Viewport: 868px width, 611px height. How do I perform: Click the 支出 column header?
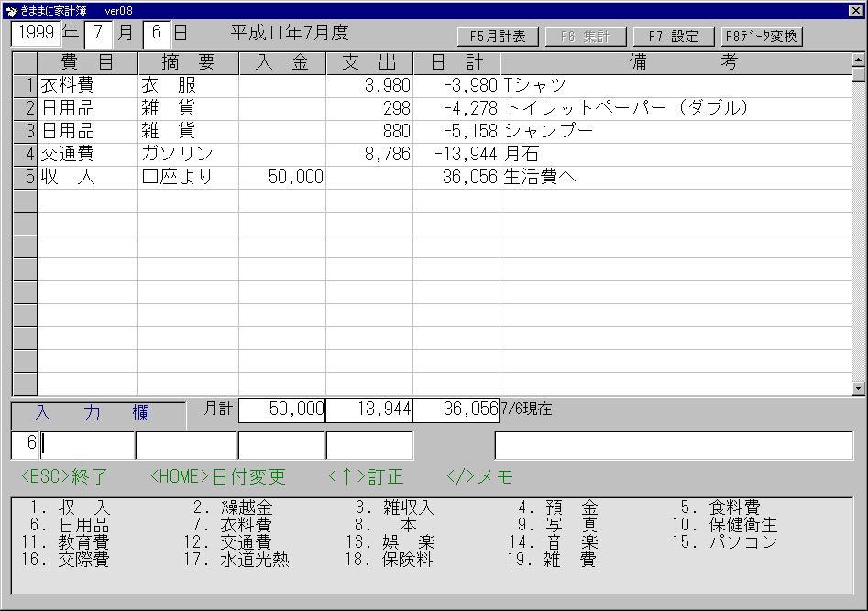click(369, 63)
